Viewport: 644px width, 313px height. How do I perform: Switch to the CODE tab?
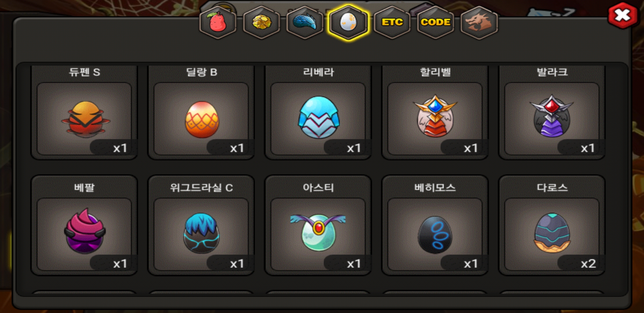[x=435, y=23]
